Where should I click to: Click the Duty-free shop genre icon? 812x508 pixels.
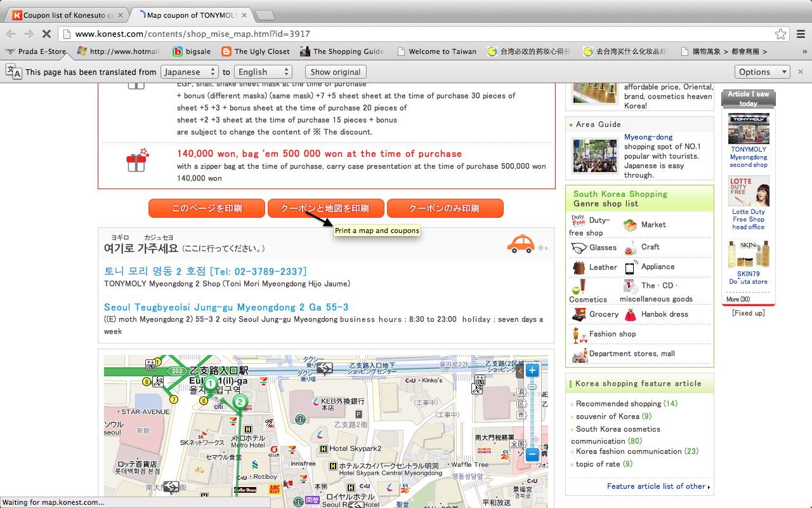click(x=578, y=220)
